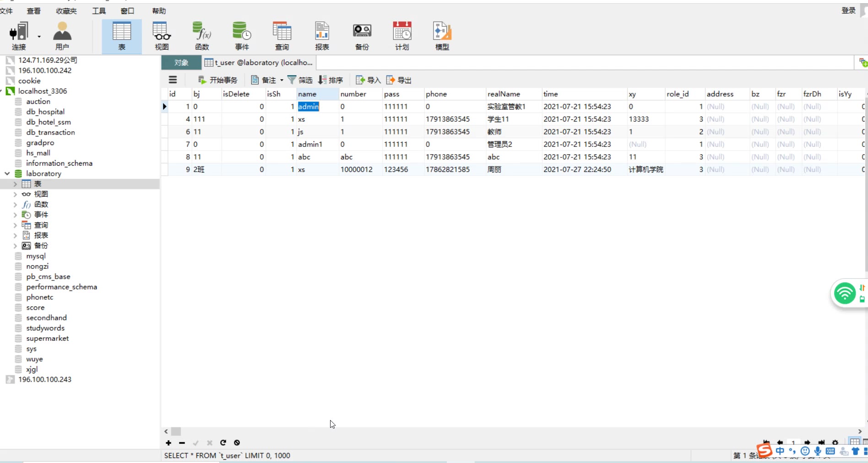
Task: Expand the 表 (Tables) node under laboratory
Action: click(15, 184)
